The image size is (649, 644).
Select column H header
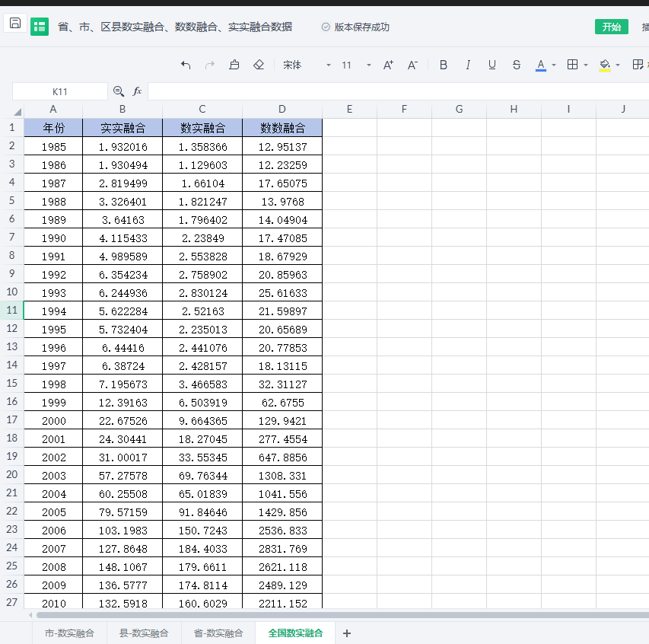click(514, 109)
